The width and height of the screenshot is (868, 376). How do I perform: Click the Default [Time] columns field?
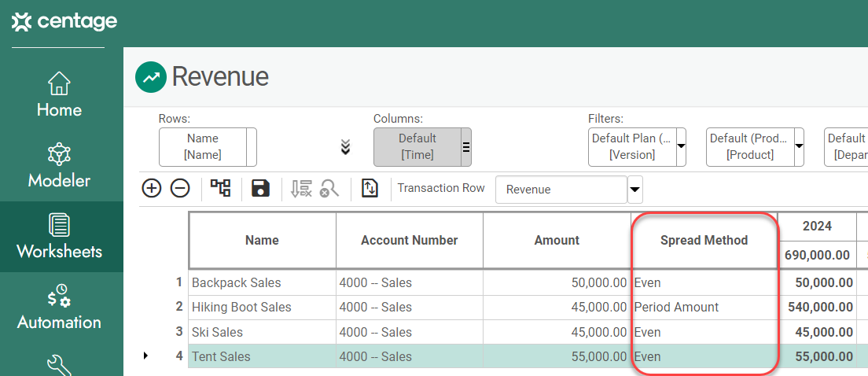[x=417, y=147]
